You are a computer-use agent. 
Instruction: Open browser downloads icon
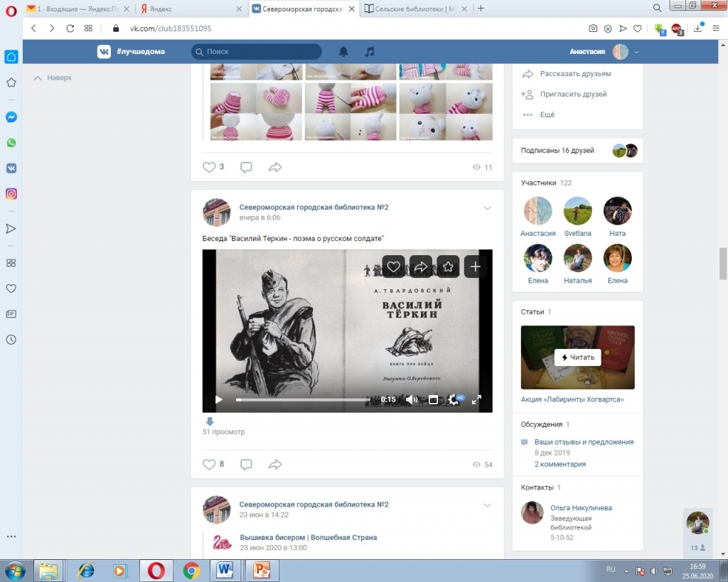tap(697, 28)
